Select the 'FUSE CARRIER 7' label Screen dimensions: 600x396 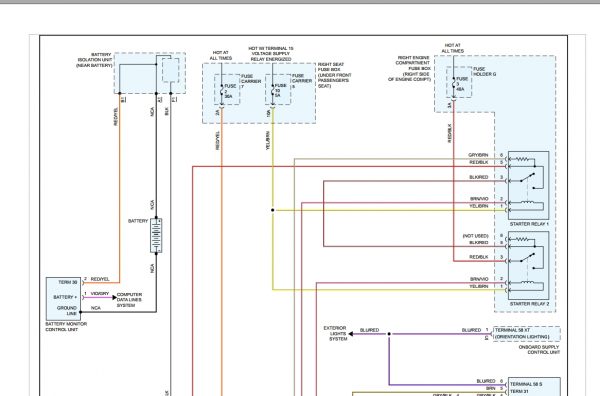pos(251,81)
